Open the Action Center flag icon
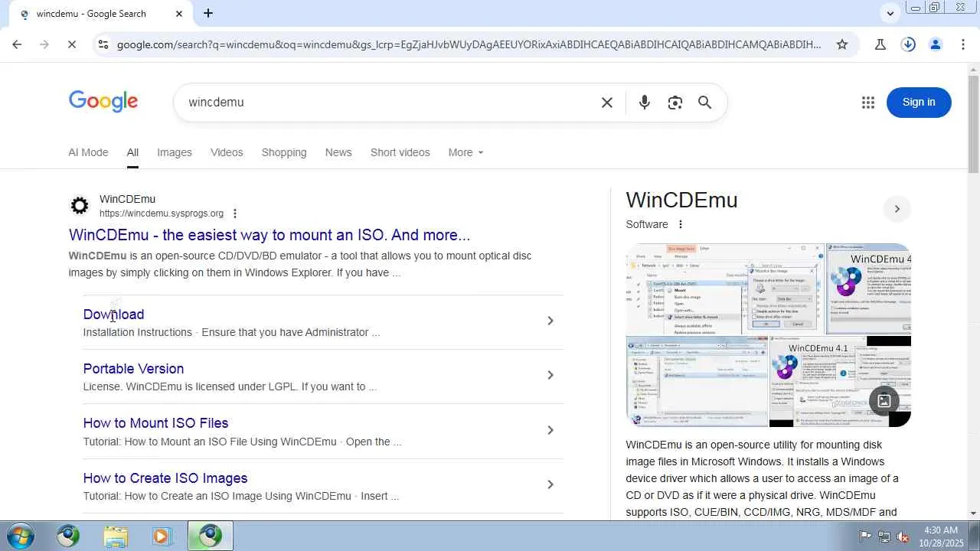Image resolution: width=980 pixels, height=551 pixels. (x=865, y=536)
